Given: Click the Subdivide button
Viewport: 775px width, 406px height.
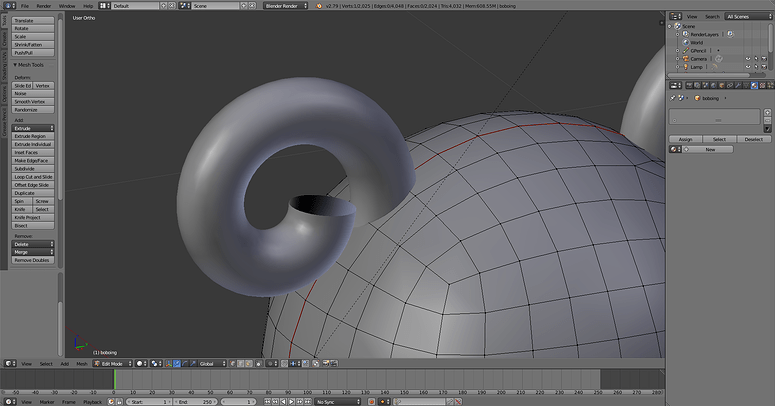Looking at the screenshot, I should coord(33,169).
